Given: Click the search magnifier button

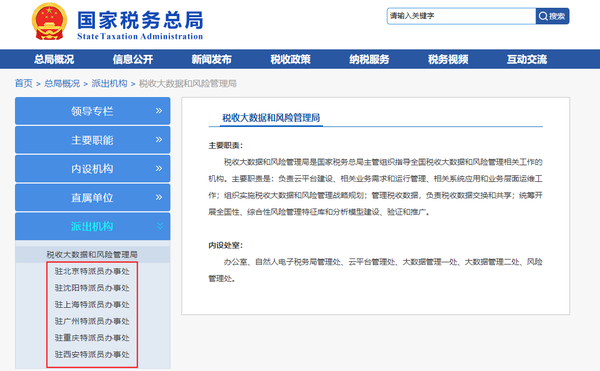Looking at the screenshot, I should point(552,16).
